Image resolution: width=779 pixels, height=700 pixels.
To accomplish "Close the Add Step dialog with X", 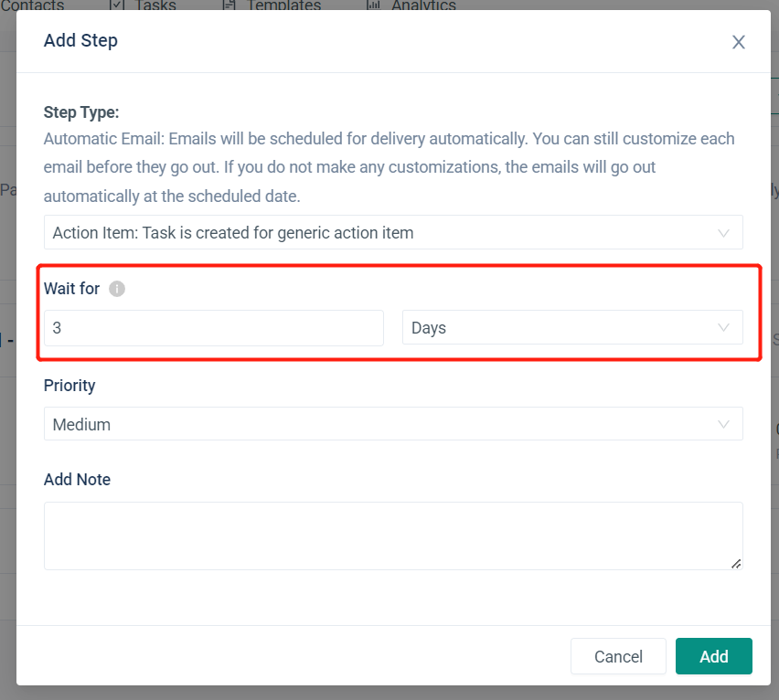I will (739, 42).
